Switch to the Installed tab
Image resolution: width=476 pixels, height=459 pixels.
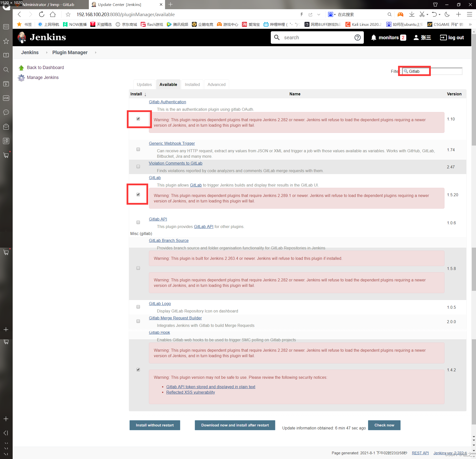point(192,84)
